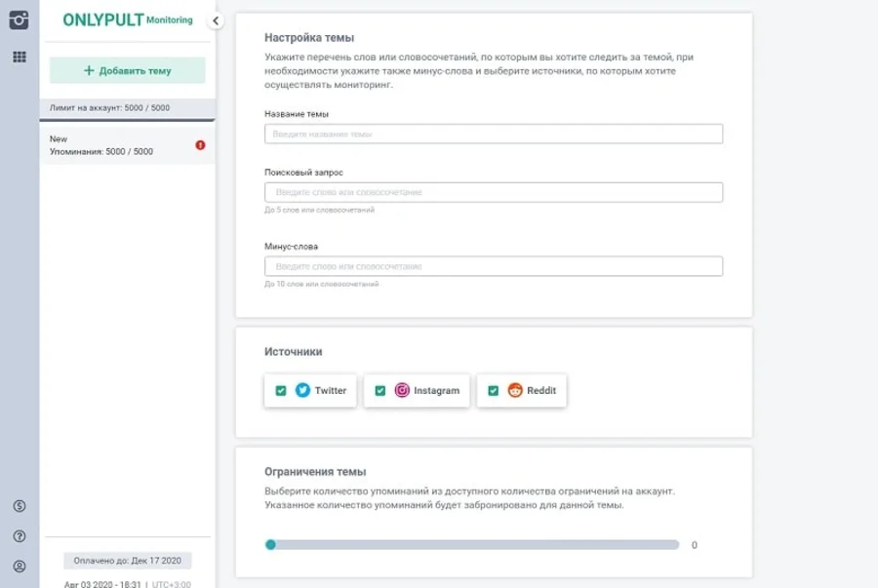Image resolution: width=878 pixels, height=588 pixels.
Task: Open the help question mark icon
Action: [x=20, y=536]
